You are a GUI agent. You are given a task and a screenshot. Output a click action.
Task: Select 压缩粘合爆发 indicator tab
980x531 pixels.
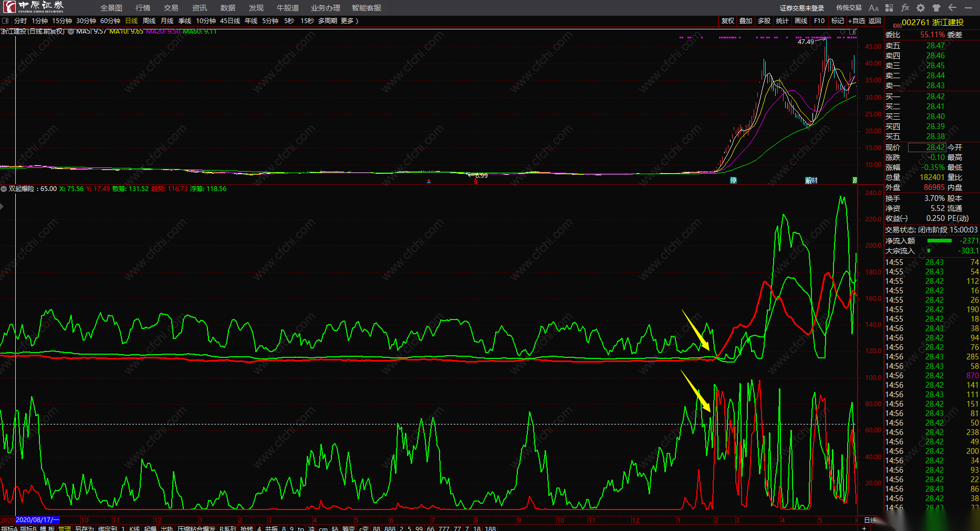pyautogui.click(x=196, y=528)
